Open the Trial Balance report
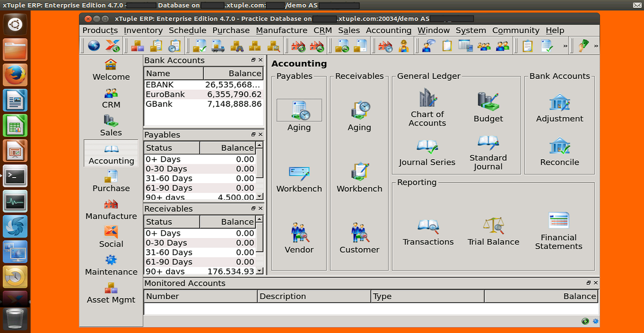The image size is (644, 333). pos(493,232)
